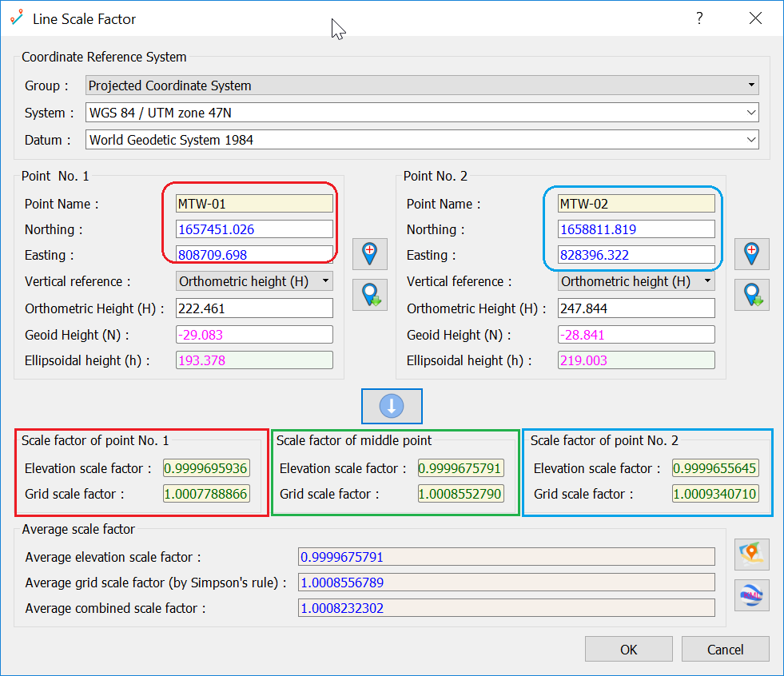Image resolution: width=784 pixels, height=676 pixels.
Task: Click the 'Scale factor of point No. 2' heading
Action: (604, 440)
